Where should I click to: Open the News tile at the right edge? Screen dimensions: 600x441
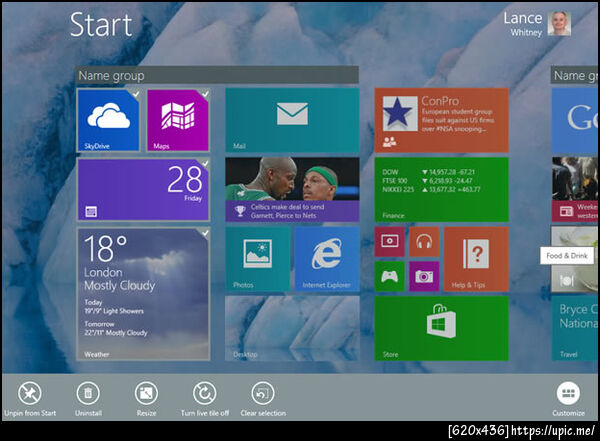coord(575,189)
